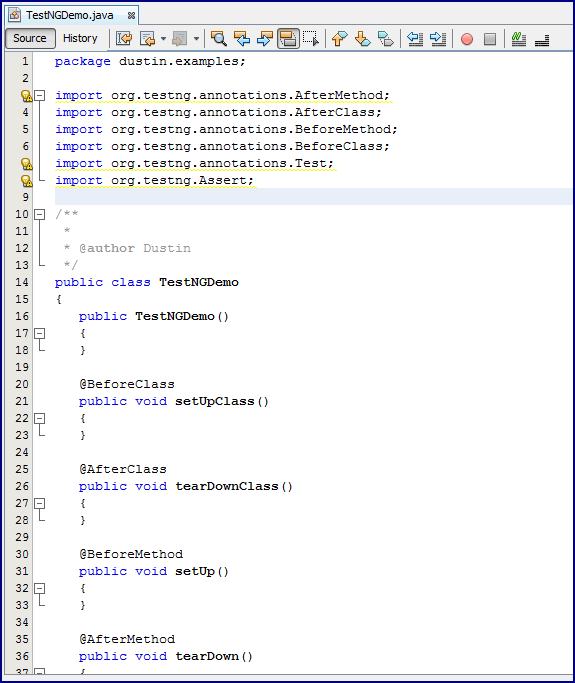Viewport: 575px width, 683px height.
Task: Click import of annotations.BeforeClass
Action: coord(222,146)
